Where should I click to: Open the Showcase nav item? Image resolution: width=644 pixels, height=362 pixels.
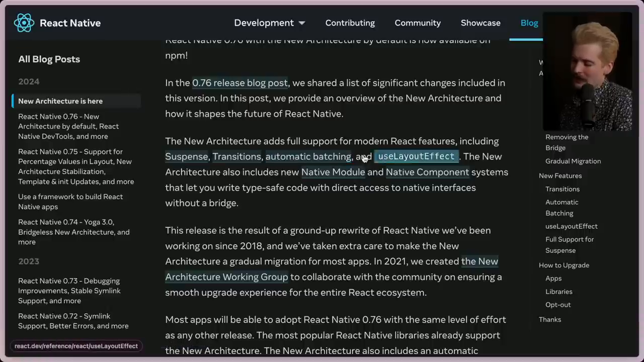pyautogui.click(x=480, y=23)
